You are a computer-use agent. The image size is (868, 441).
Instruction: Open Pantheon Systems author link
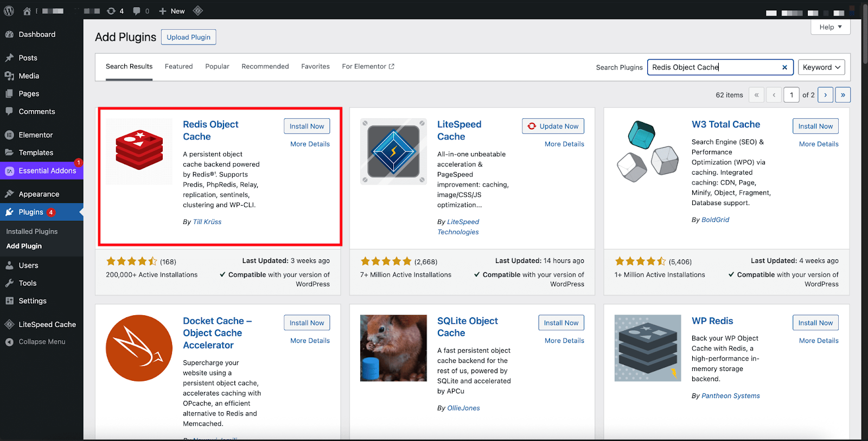click(731, 396)
